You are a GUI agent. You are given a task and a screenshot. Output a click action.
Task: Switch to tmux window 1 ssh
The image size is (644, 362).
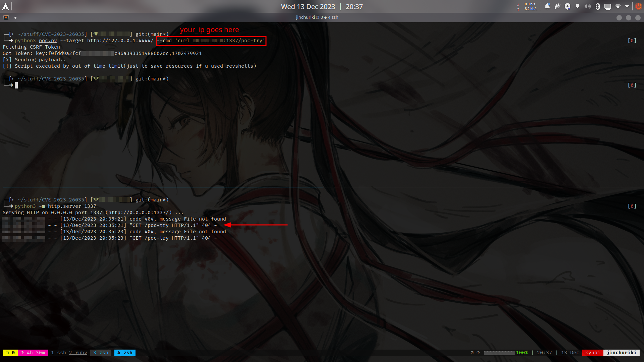point(58,353)
